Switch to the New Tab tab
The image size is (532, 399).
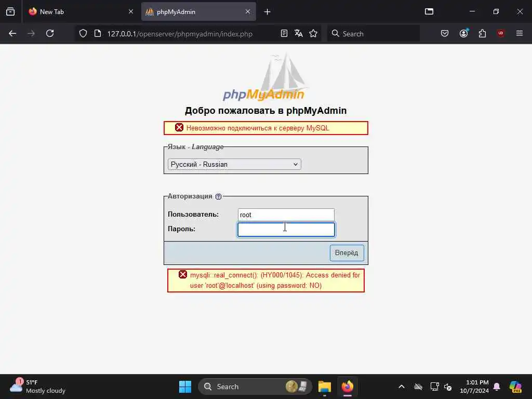tap(81, 11)
